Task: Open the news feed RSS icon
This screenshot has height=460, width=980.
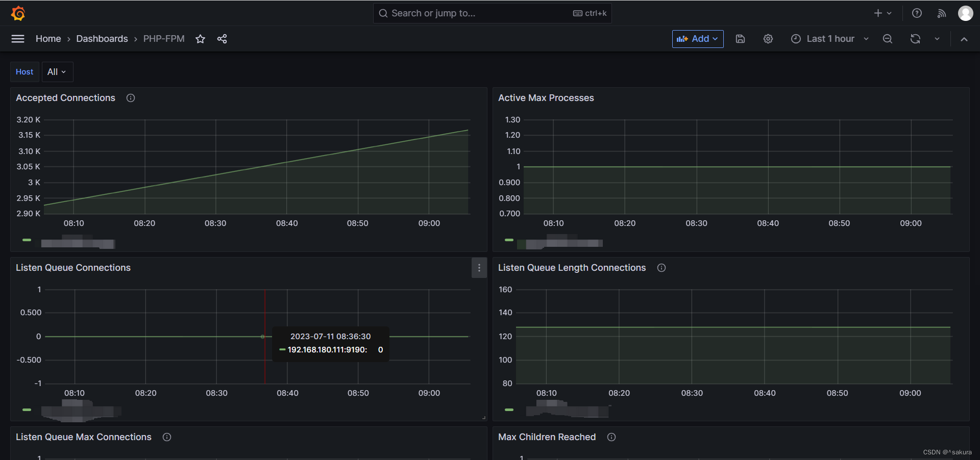Action: point(942,13)
